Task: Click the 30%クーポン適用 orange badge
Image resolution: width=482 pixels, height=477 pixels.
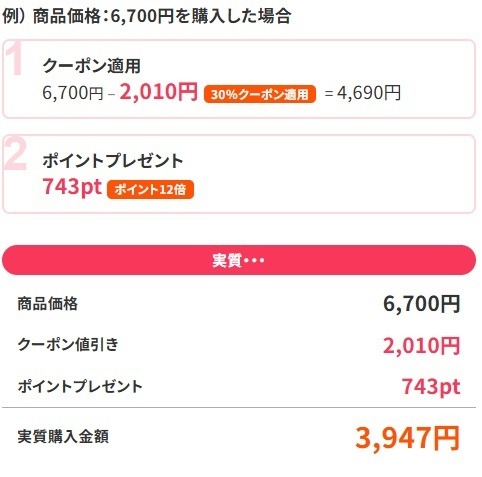Action: pos(260,94)
